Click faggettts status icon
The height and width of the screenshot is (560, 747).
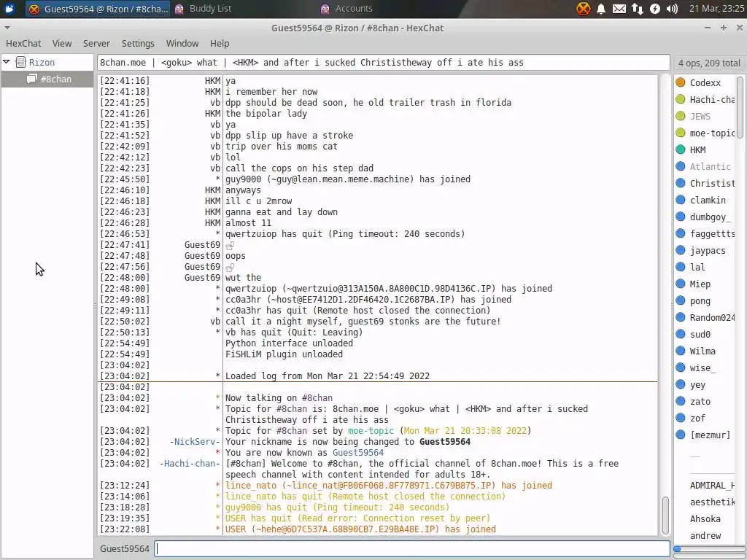(681, 233)
